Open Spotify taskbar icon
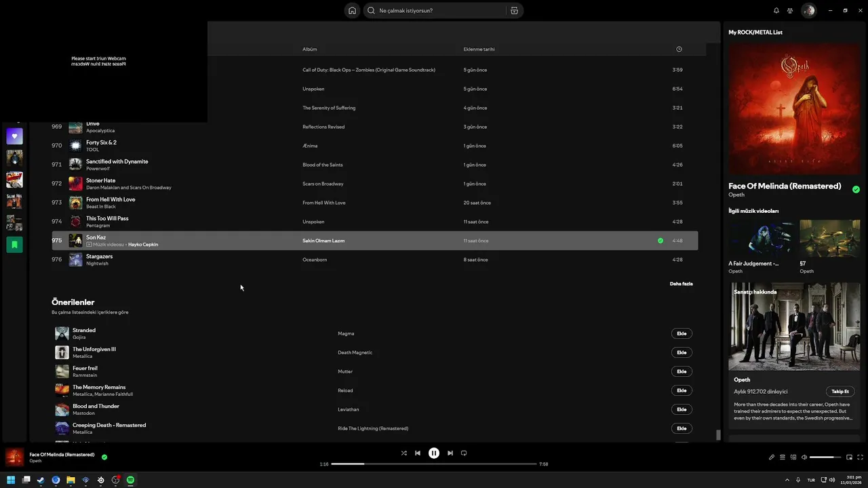 click(x=130, y=480)
